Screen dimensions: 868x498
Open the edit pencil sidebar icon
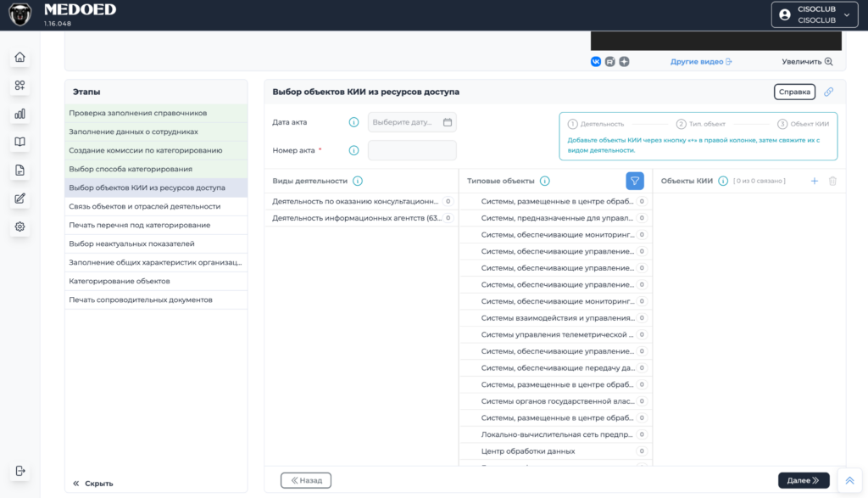[x=20, y=199]
